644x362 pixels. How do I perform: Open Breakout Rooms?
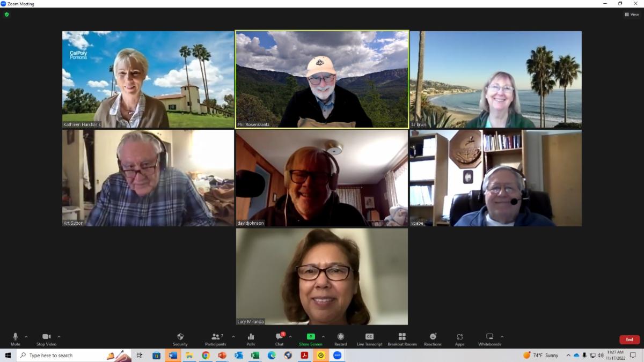402,338
